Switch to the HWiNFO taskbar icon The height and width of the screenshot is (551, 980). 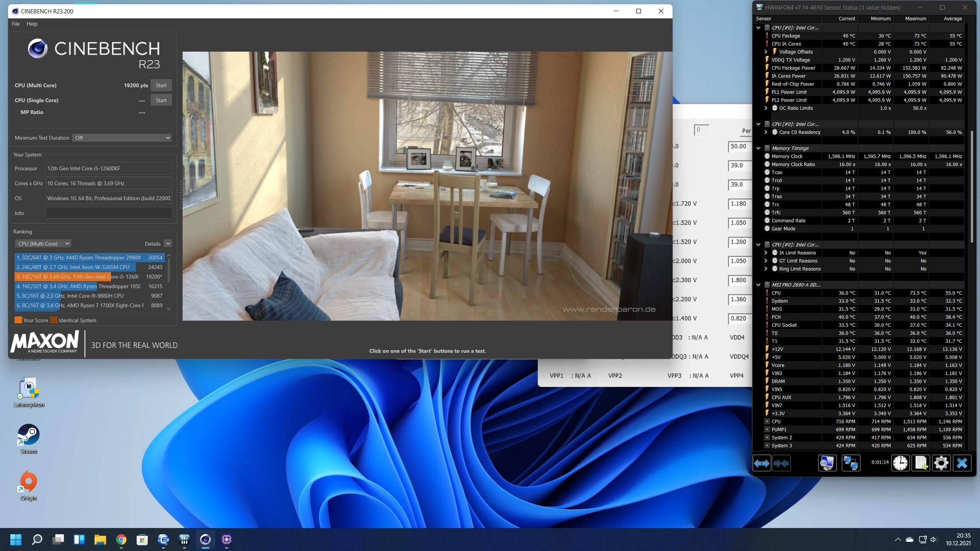click(x=184, y=540)
